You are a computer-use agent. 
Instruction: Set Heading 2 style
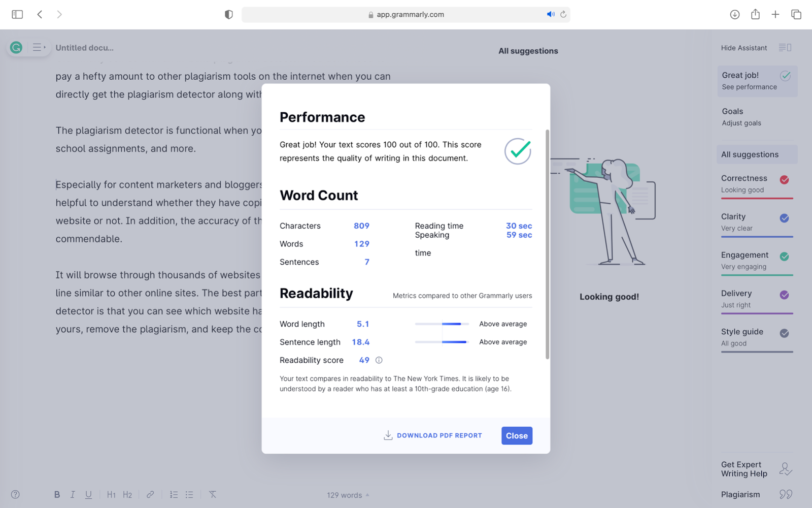127,495
